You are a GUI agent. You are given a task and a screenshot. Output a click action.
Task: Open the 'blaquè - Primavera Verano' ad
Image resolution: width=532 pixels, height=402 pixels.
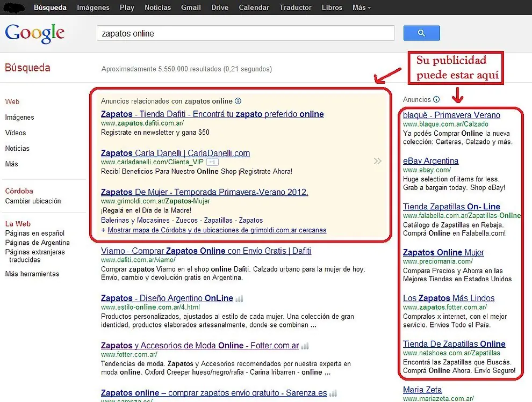coord(451,115)
